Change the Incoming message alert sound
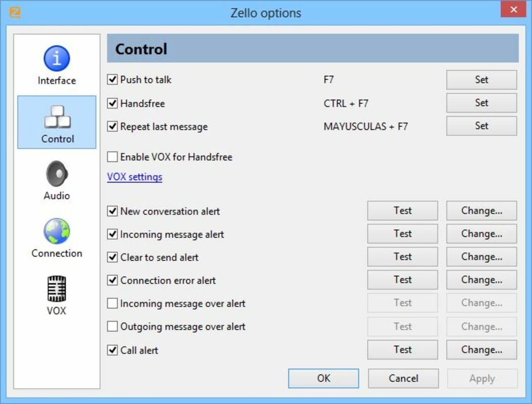Image resolution: width=532 pixels, height=404 pixels. (x=480, y=233)
